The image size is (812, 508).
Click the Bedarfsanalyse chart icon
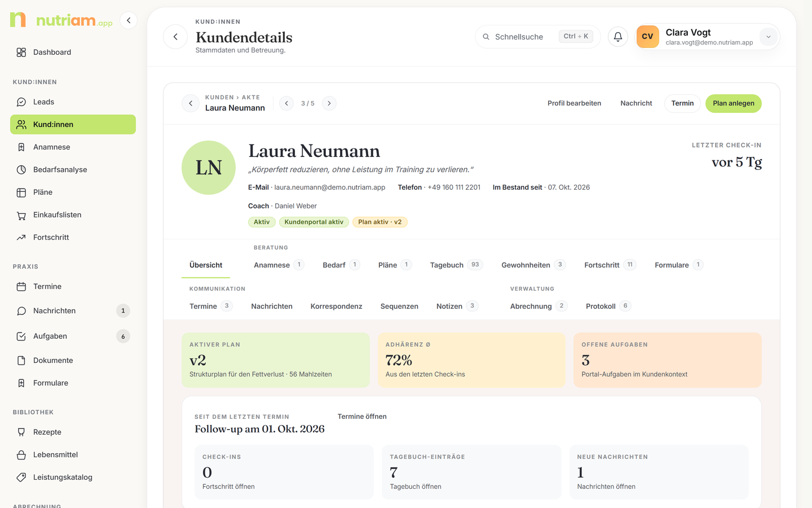(21, 170)
